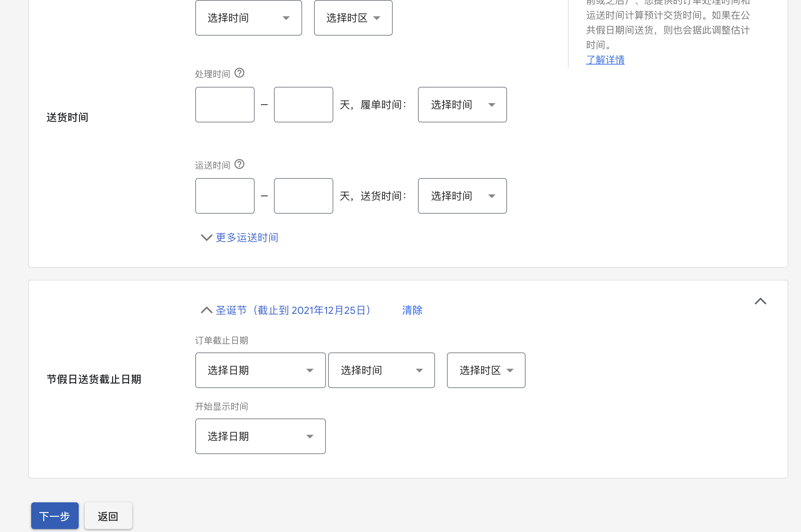Click the 返回 button
The image size is (801, 532).
(x=108, y=516)
